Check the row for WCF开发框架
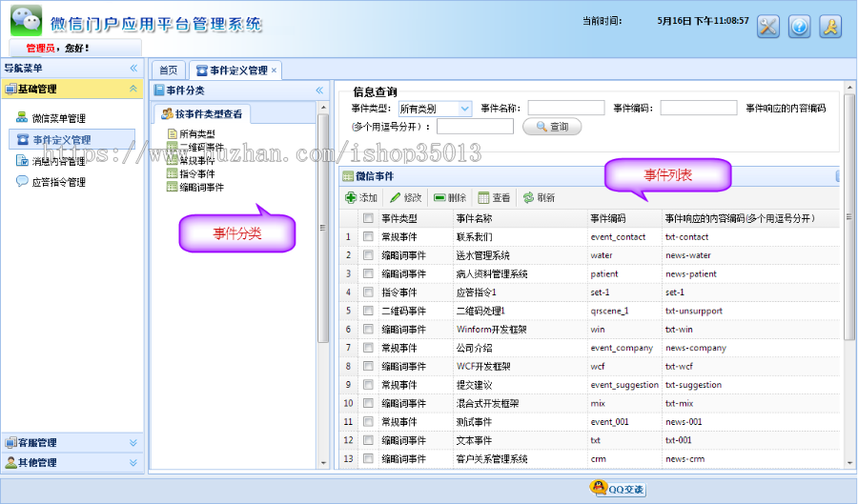 point(368,366)
